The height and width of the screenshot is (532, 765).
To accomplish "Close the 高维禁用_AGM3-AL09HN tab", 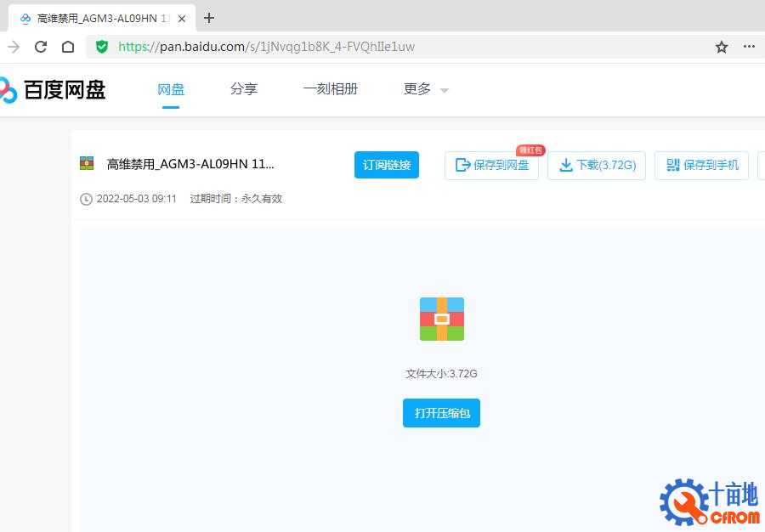I will (182, 18).
